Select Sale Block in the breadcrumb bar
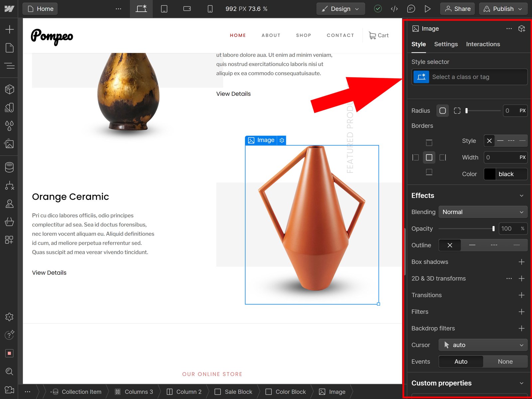This screenshot has width=532, height=399. 238,392
